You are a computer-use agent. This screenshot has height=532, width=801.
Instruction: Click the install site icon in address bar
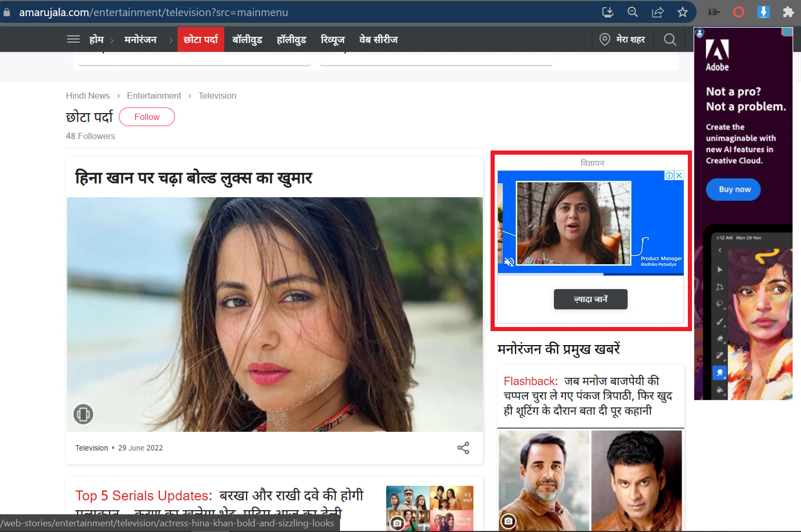click(607, 11)
